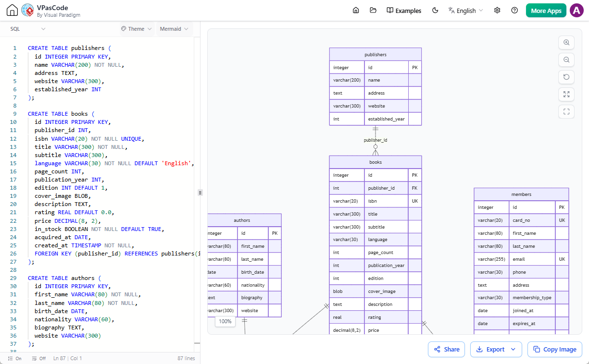Click line number 26 in the gutter
Viewport: 589px width, 364px height.
(13, 254)
